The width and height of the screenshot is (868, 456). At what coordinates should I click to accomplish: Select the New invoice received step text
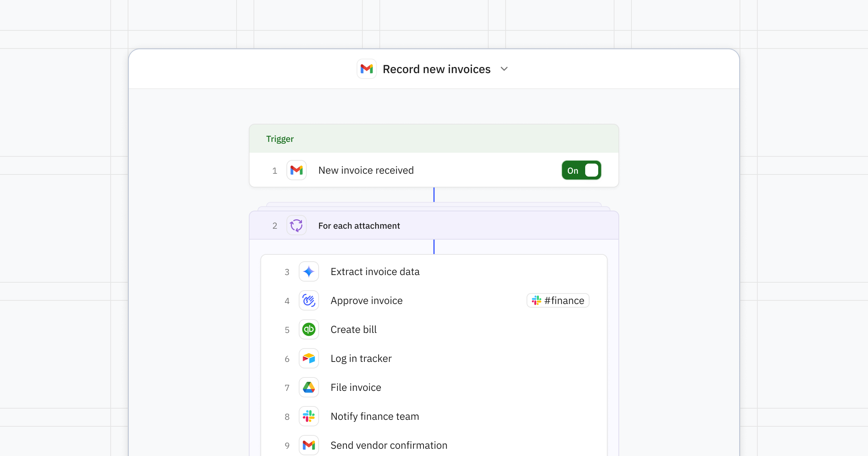coord(366,170)
